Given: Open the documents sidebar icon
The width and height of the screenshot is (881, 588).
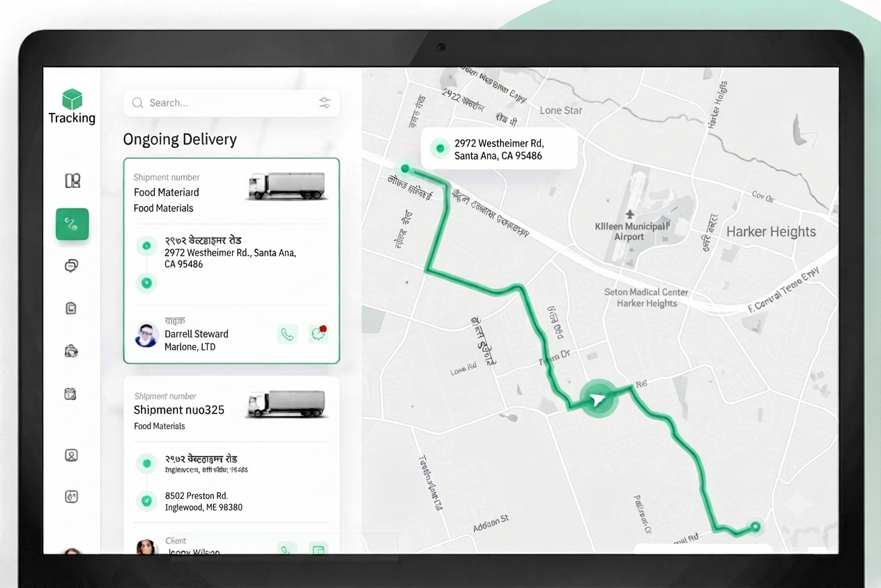Looking at the screenshot, I should (71, 308).
